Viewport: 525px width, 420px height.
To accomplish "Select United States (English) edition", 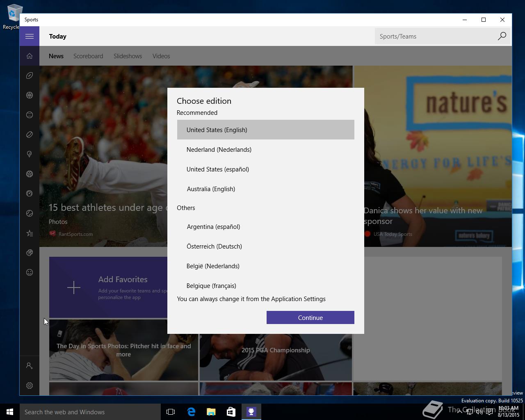I will point(266,130).
